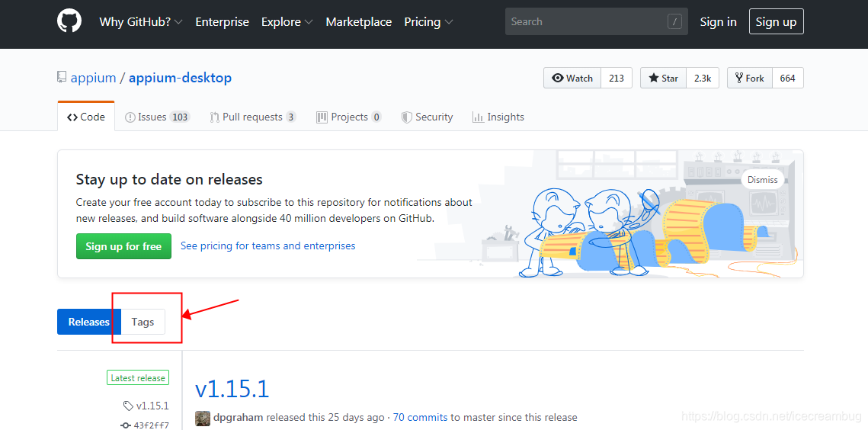868x430 pixels.
Task: Dismiss the releases signup banner
Action: (762, 179)
